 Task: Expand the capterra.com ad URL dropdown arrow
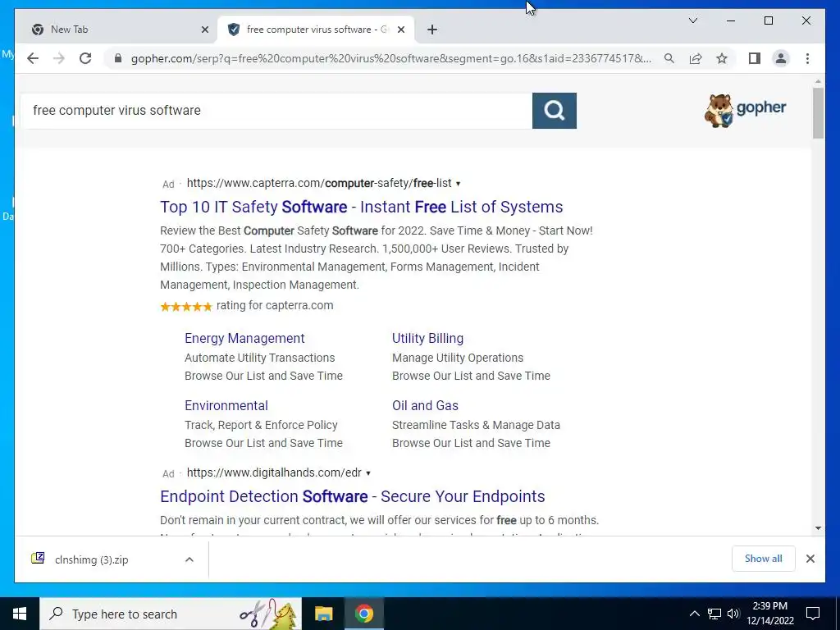(x=458, y=184)
